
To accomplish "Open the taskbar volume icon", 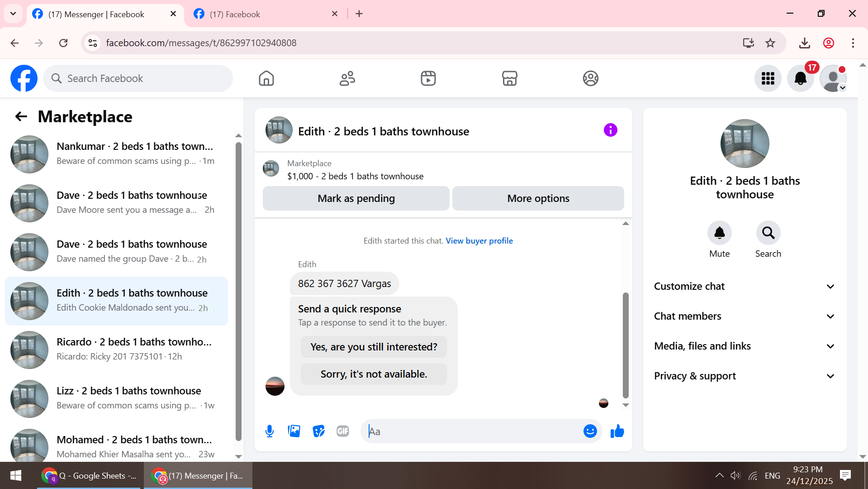I will [x=735, y=475].
